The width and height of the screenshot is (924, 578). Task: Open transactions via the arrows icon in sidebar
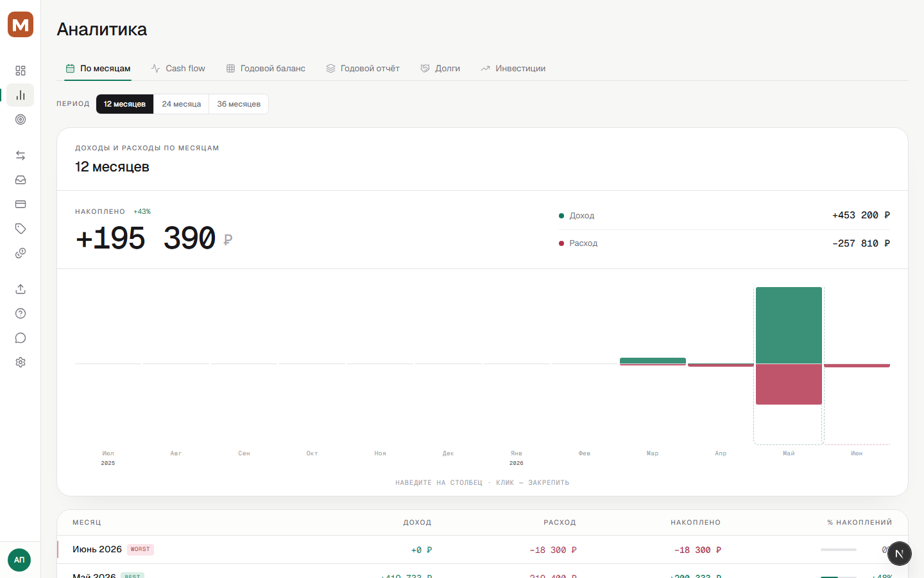(x=21, y=155)
